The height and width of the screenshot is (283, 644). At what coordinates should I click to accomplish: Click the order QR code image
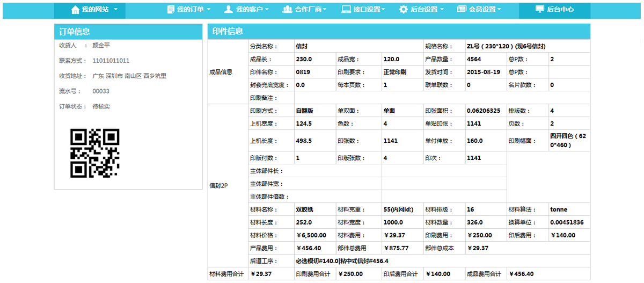tap(95, 154)
